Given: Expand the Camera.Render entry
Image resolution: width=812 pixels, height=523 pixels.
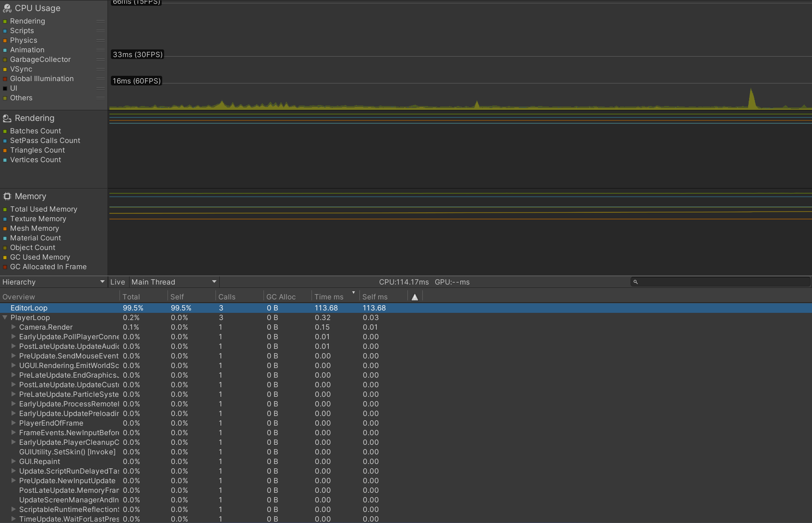Looking at the screenshot, I should 13,327.
